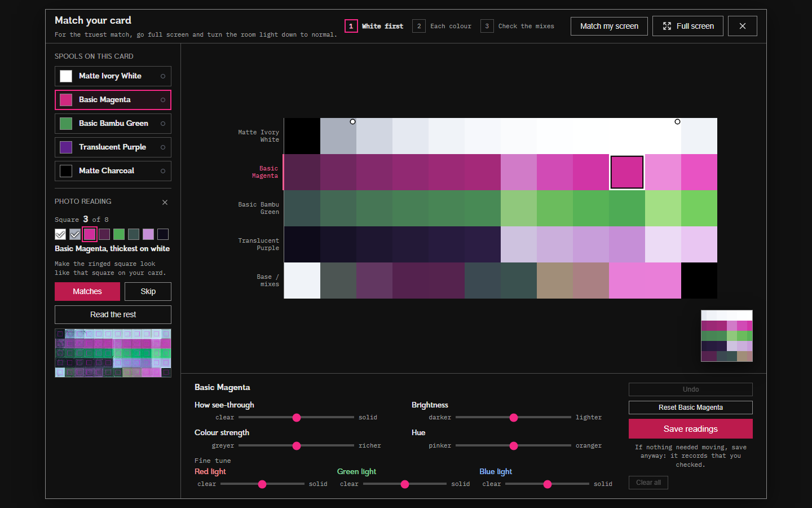
Task: Adjust the Green light fine-tune slider
Action: (405, 484)
